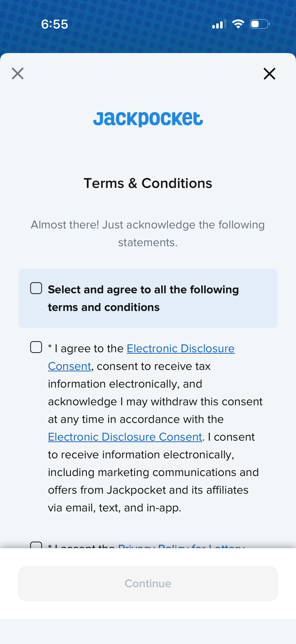Close the sheet with the black X
Screen dimensions: 296x644
tap(269, 73)
